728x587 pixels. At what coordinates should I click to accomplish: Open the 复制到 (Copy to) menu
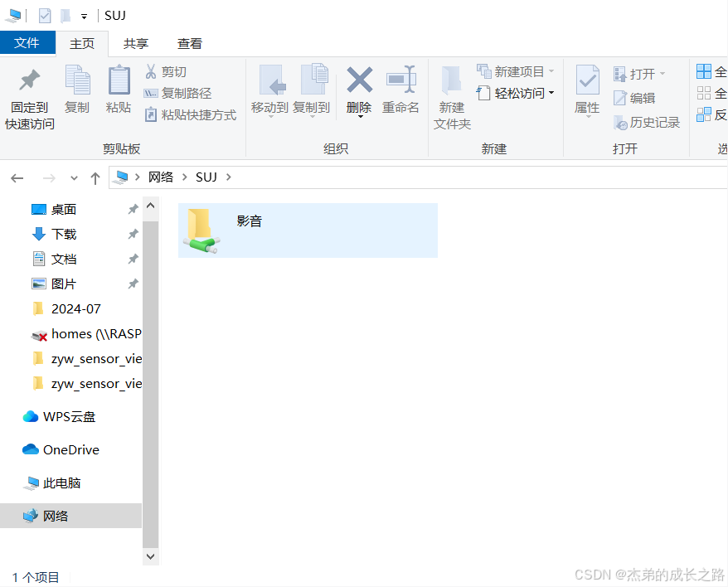point(312,91)
